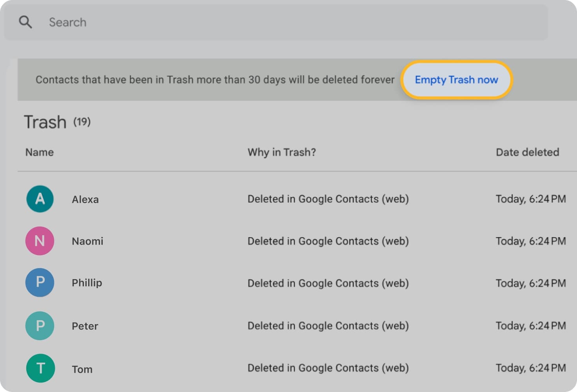
Task: Click Peter's green avatar circle
Action: pos(40,326)
